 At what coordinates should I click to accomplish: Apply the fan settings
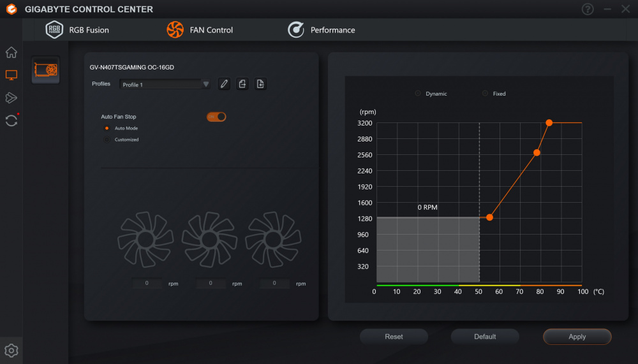click(x=577, y=337)
